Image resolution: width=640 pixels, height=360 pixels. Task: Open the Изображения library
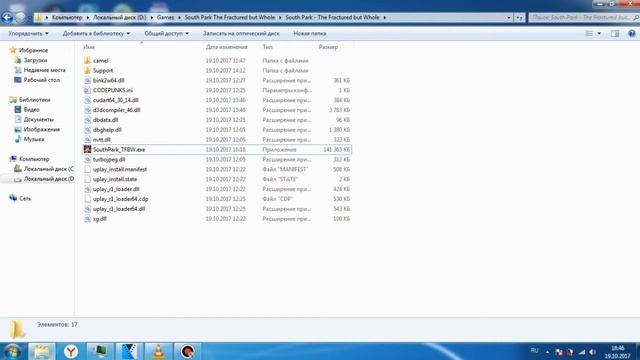(42, 129)
